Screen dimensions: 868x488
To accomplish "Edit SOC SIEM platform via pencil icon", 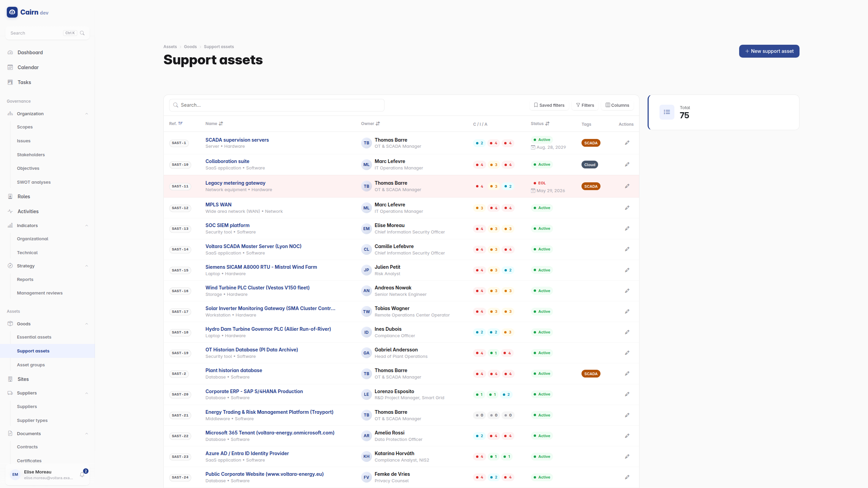I will tap(627, 228).
